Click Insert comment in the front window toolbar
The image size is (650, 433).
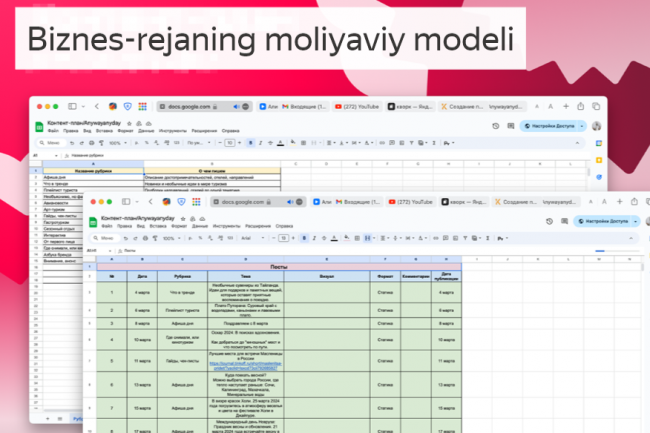click(446, 238)
